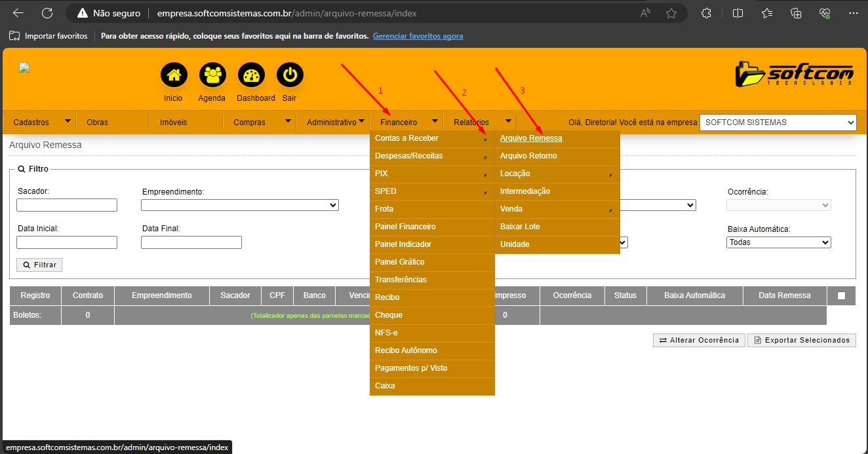The width and height of the screenshot is (868, 454).
Task: Open the Agenda people icon
Action: (x=212, y=75)
